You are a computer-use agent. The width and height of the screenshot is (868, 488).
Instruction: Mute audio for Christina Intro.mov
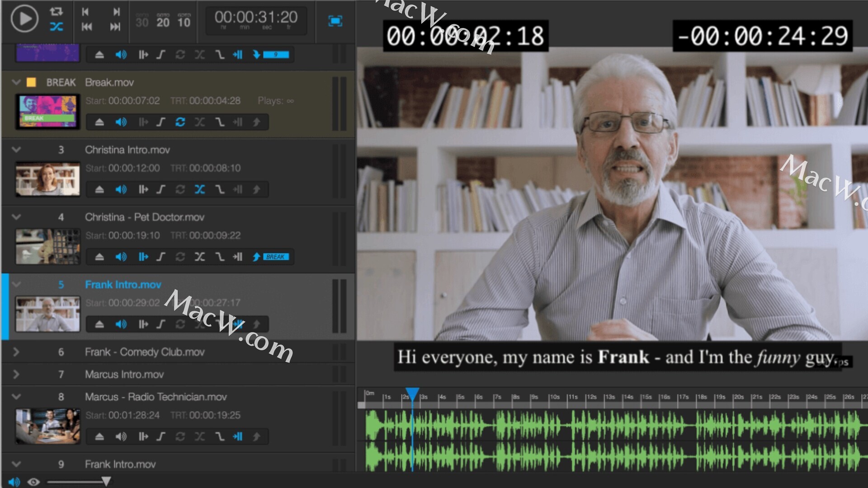click(121, 189)
